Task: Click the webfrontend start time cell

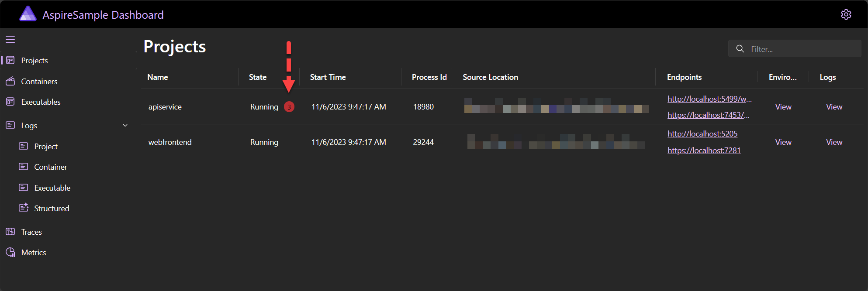Action: (349, 142)
